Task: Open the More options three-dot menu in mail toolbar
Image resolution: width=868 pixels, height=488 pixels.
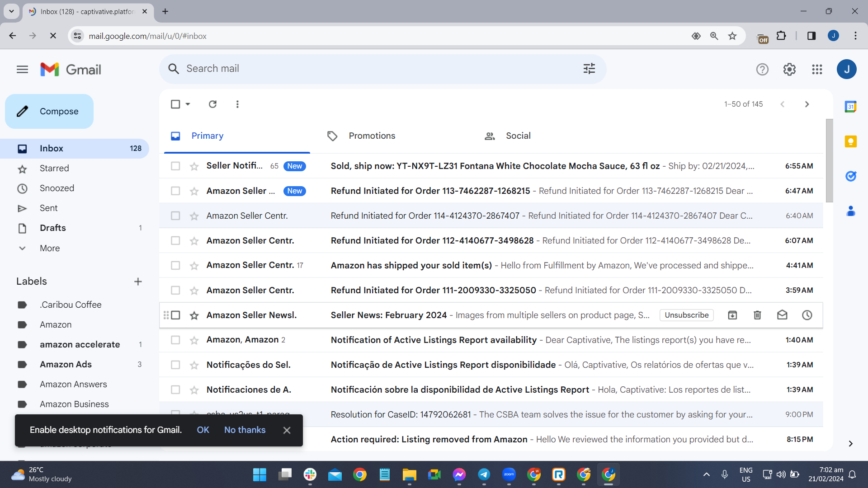Action: coord(237,104)
